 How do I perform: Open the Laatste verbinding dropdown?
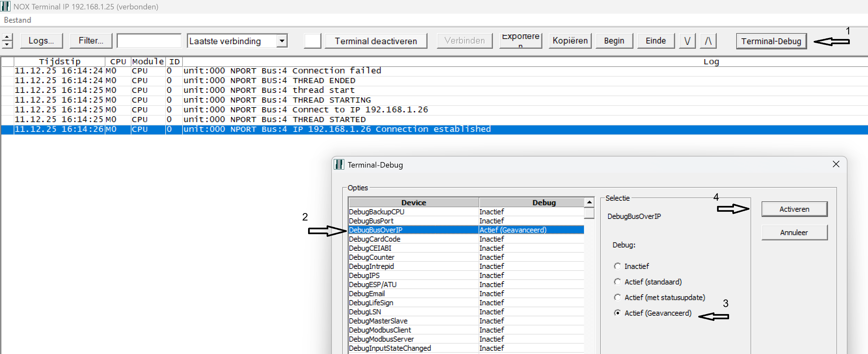[x=282, y=41]
